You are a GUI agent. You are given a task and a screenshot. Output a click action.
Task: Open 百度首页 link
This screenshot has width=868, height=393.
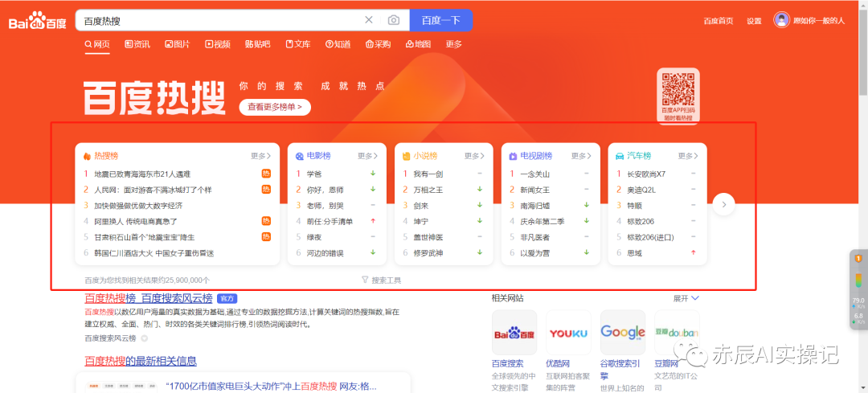click(719, 21)
